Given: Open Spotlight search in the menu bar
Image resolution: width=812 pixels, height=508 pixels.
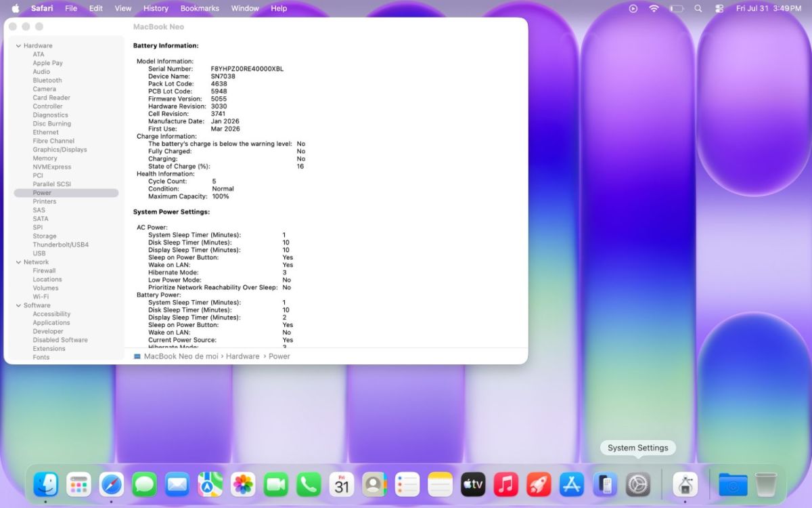Looking at the screenshot, I should coord(698,8).
